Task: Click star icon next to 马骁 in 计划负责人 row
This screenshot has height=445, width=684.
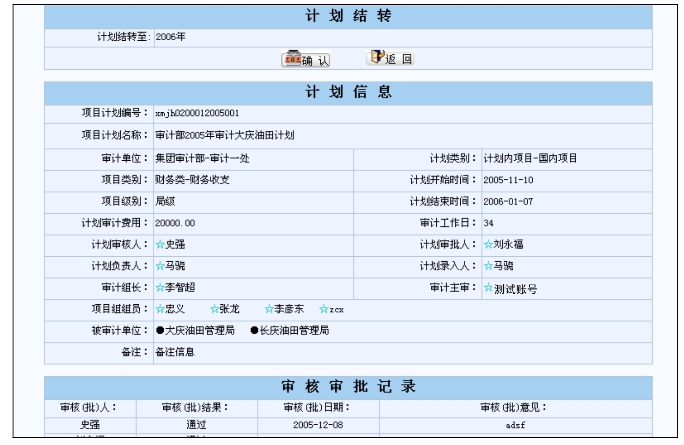Action: pyautogui.click(x=159, y=267)
